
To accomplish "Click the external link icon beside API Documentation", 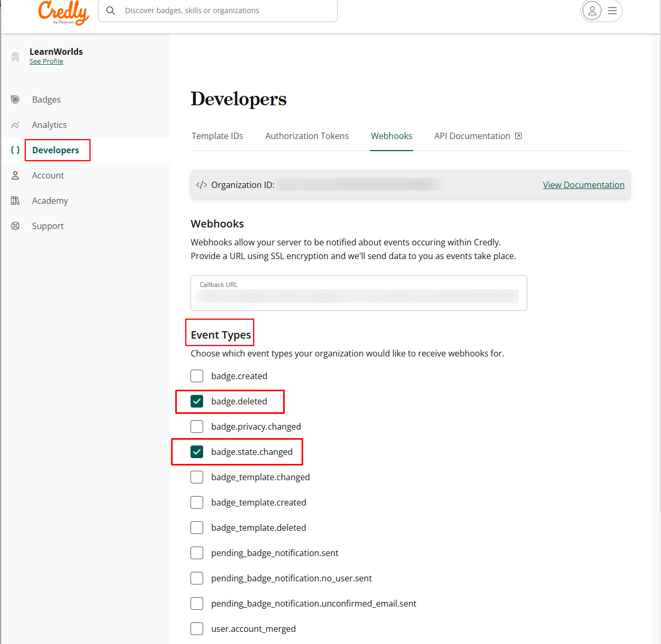I will [518, 136].
